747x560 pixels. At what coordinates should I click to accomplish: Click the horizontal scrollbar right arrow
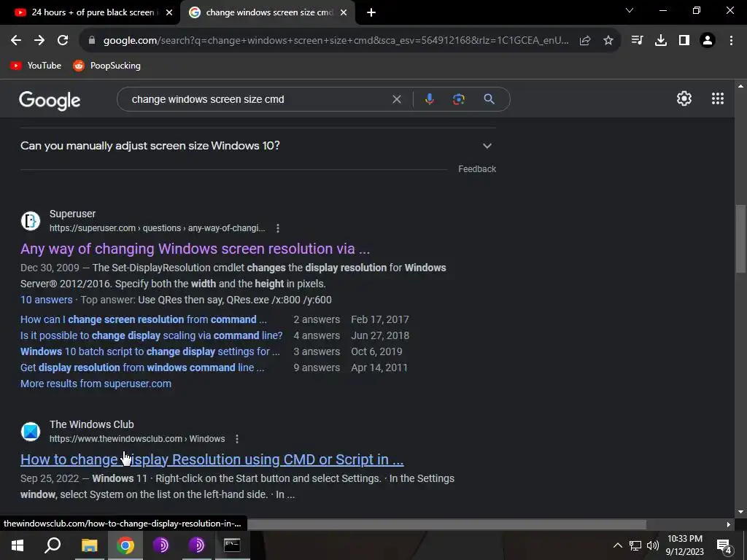(729, 524)
